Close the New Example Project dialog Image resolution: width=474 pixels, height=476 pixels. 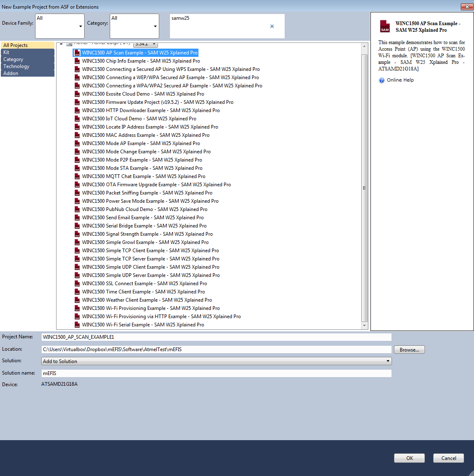(x=467, y=7)
